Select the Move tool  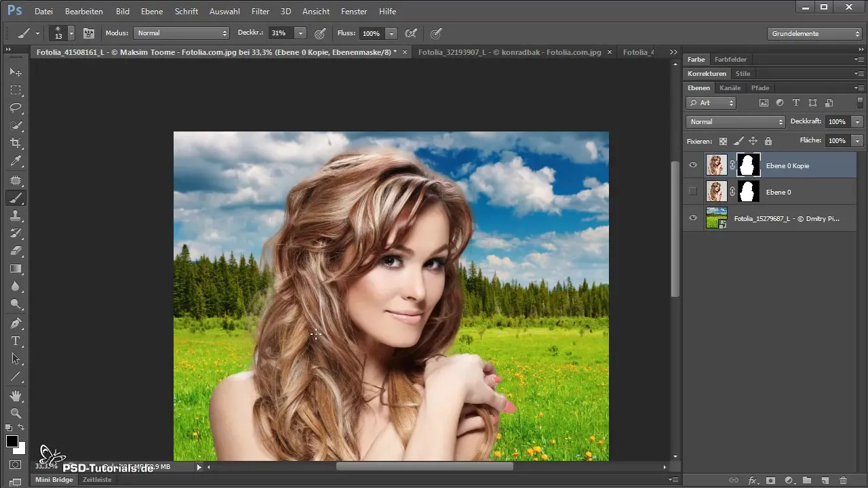click(16, 72)
